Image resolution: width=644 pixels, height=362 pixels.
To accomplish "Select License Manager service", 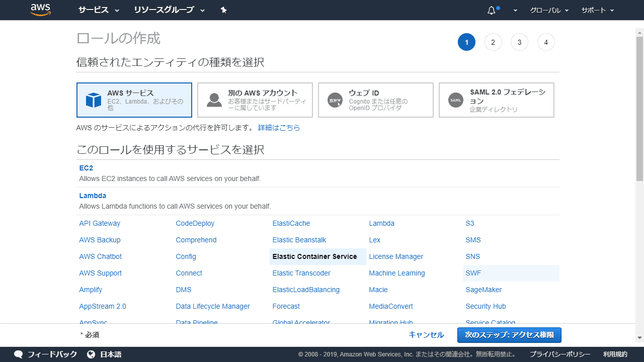I will [x=396, y=256].
